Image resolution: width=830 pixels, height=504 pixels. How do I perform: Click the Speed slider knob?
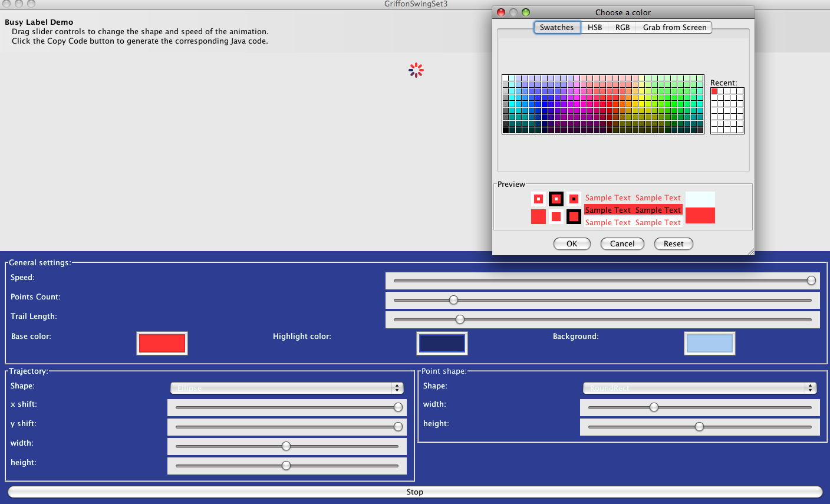(x=811, y=281)
